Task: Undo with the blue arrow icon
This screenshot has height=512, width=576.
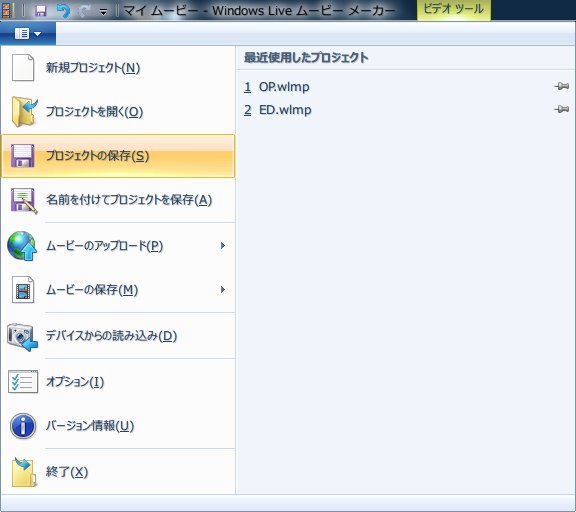Action: pyautogui.click(x=63, y=11)
